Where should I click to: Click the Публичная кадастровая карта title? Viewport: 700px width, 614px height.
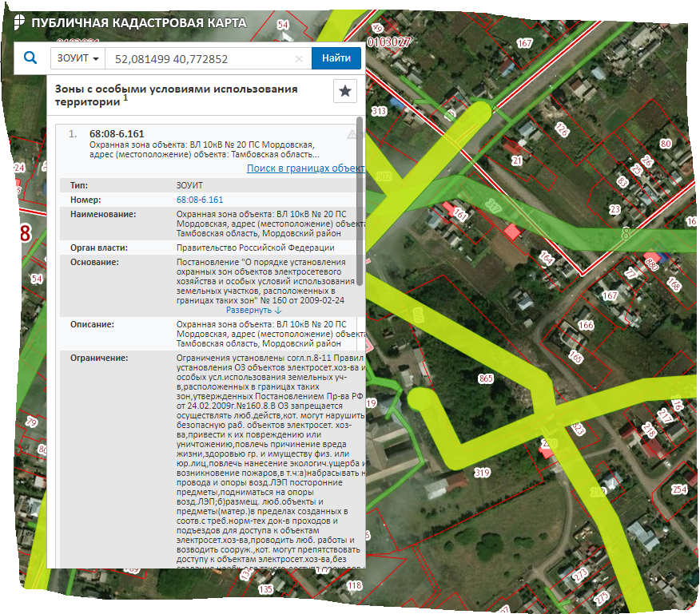pyautogui.click(x=138, y=22)
